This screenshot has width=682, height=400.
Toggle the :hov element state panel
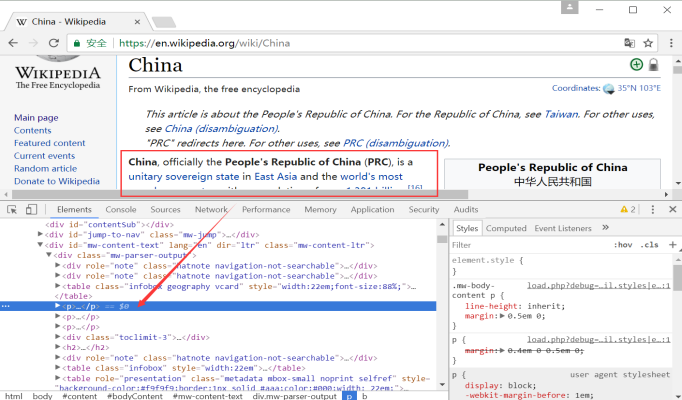click(x=623, y=245)
